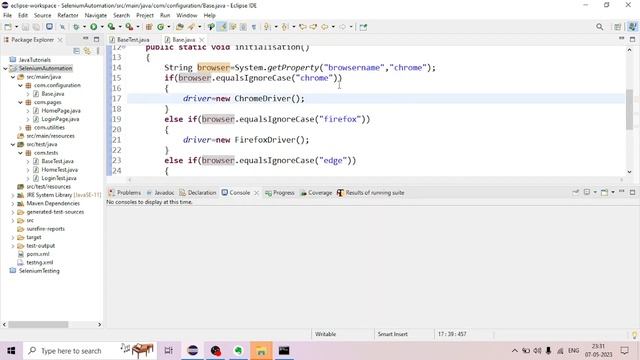Open the Run button dropdown arrow

pos(102,27)
